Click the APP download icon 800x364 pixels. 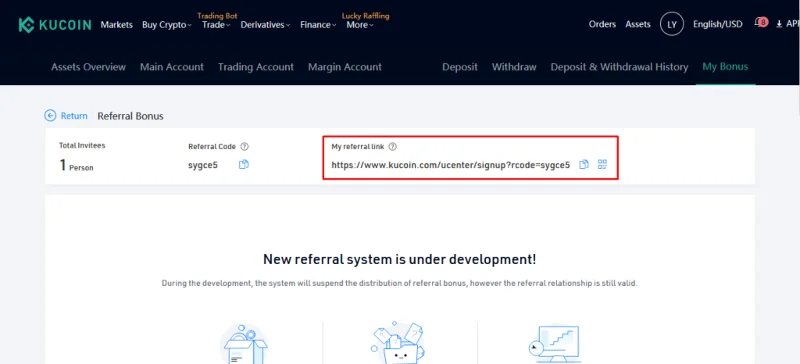tap(779, 24)
